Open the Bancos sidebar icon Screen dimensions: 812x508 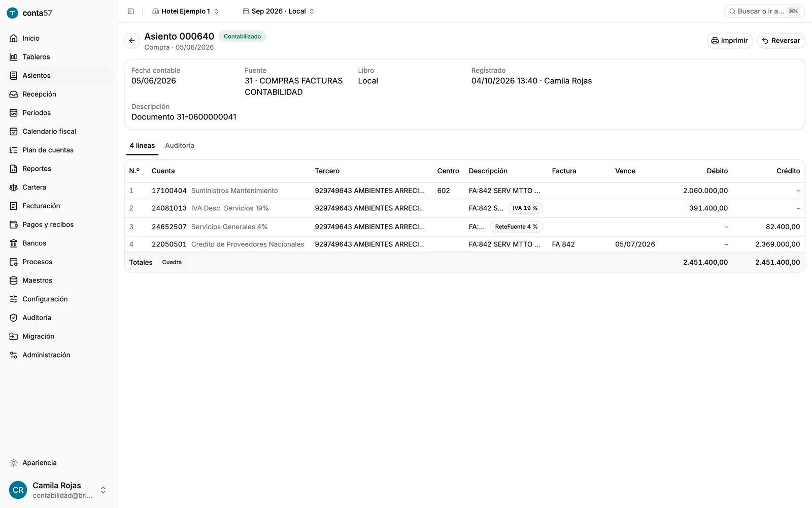pos(14,243)
